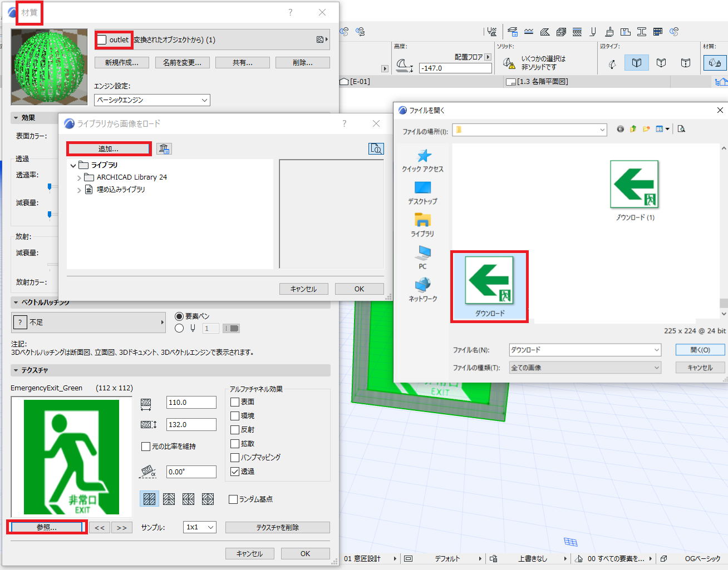Image resolution: width=728 pixels, height=570 pixels.
Task: Click the grid-pattern curtain wall icon in top toolbar
Action: tap(657, 32)
